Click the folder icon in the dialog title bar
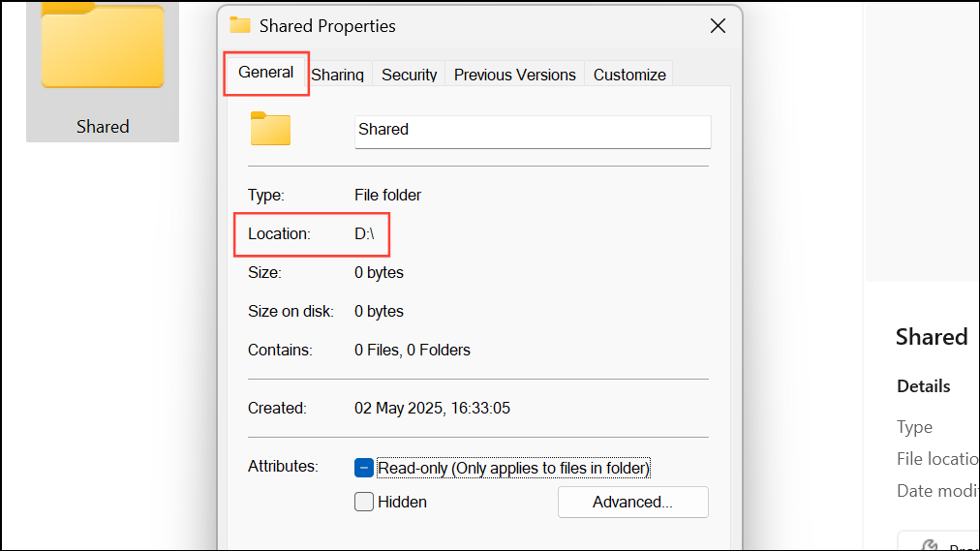Viewport: 980px width, 551px height. click(240, 25)
